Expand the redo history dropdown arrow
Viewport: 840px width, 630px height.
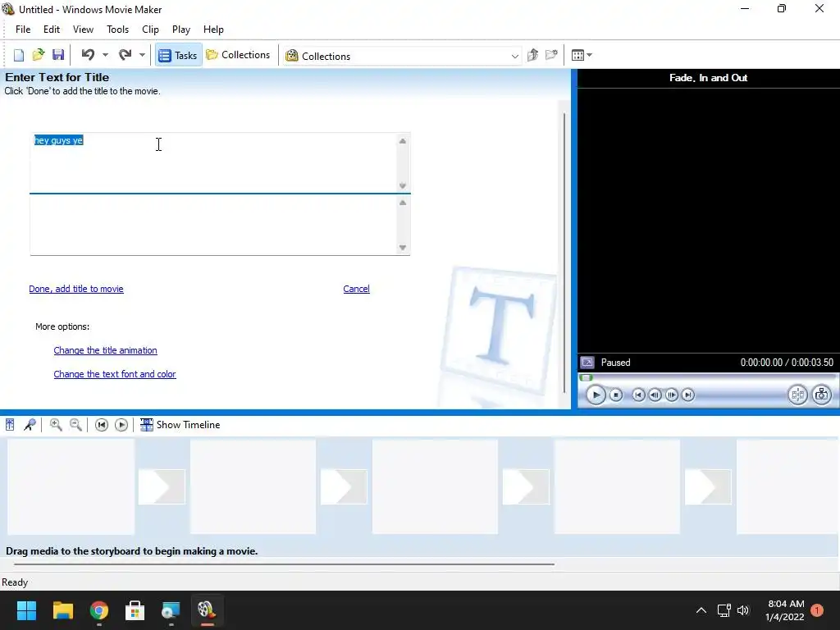(x=142, y=55)
